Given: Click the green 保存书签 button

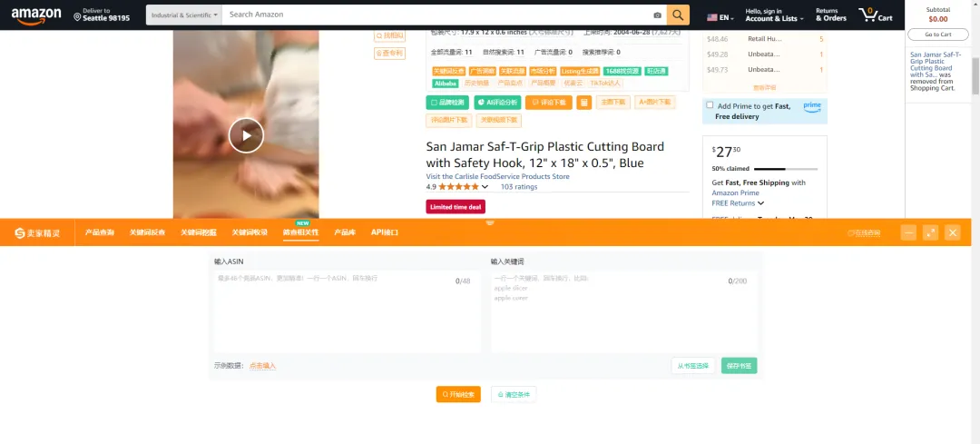Looking at the screenshot, I should (739, 366).
